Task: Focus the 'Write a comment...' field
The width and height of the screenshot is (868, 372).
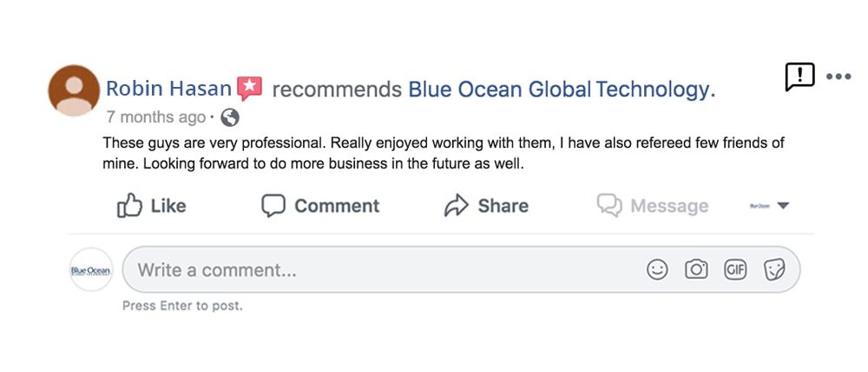Action: point(461,270)
